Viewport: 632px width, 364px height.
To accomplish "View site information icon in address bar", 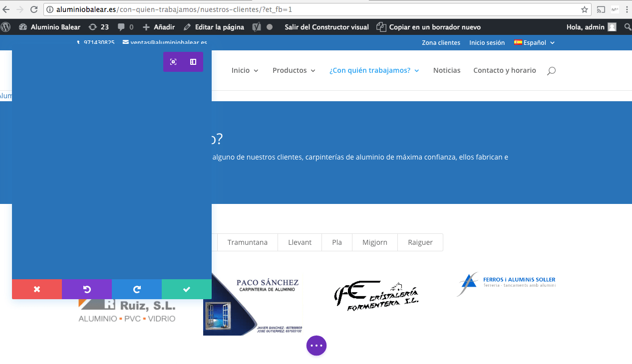I will (50, 9).
